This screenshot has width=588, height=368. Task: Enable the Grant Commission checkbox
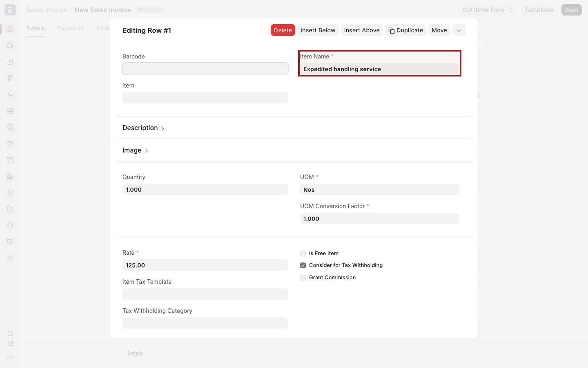pyautogui.click(x=303, y=278)
